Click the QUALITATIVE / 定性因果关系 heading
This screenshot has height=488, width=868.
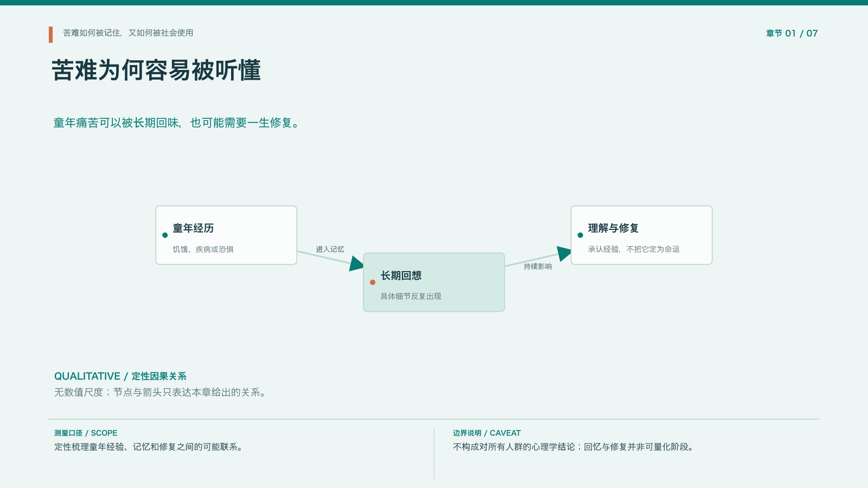pos(120,376)
